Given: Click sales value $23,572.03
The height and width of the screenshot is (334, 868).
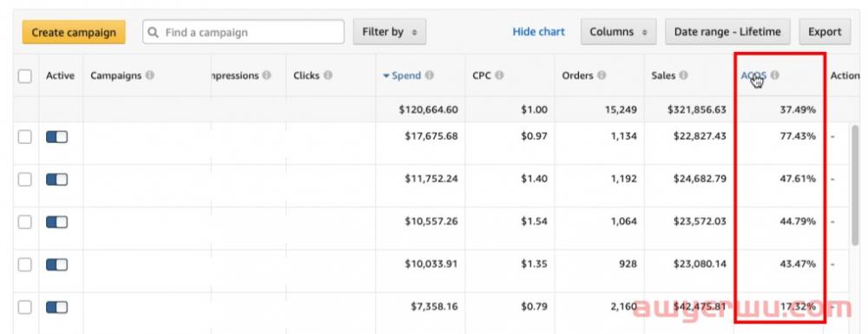Looking at the screenshot, I should (700, 221).
